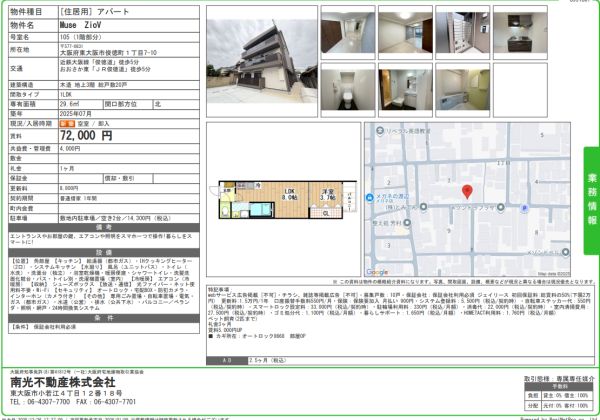Click the 【条件】保証会社利用必須 line
The height and width of the screenshot is (420, 600).
coord(43,327)
